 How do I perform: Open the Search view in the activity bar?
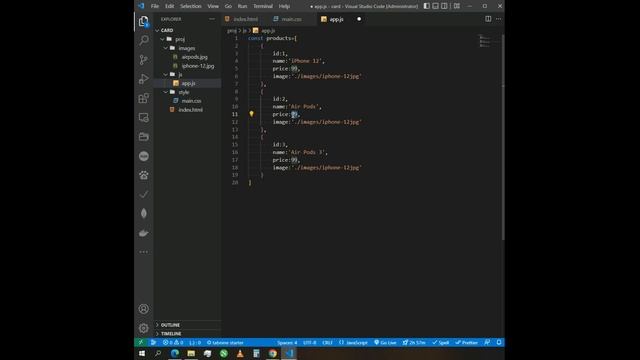(x=144, y=40)
